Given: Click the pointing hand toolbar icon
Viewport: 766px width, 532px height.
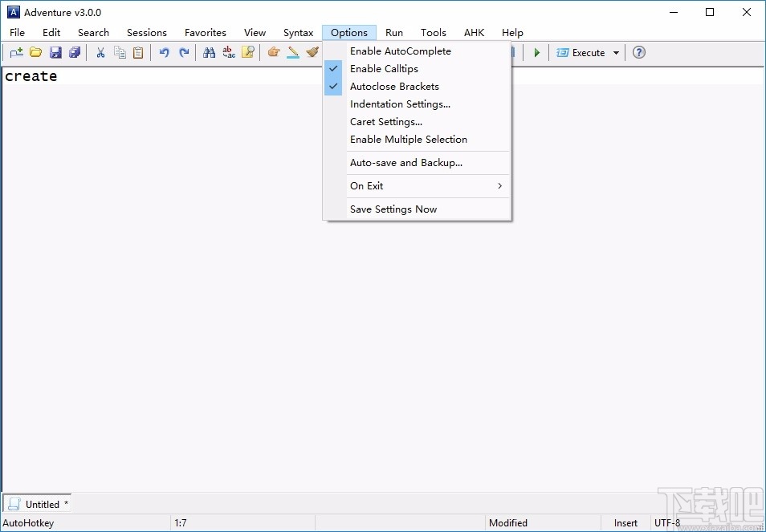Looking at the screenshot, I should [274, 51].
